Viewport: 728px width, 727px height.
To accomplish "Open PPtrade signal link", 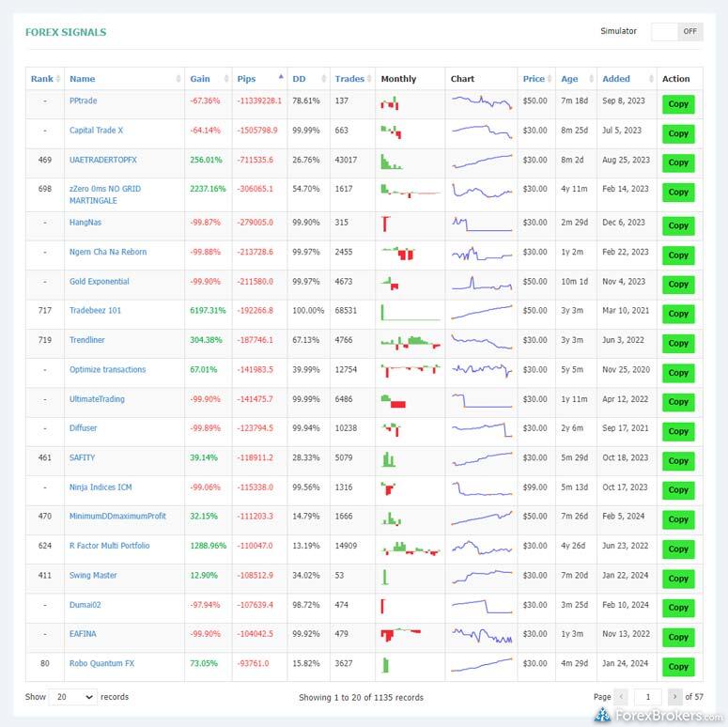I will pos(83,101).
